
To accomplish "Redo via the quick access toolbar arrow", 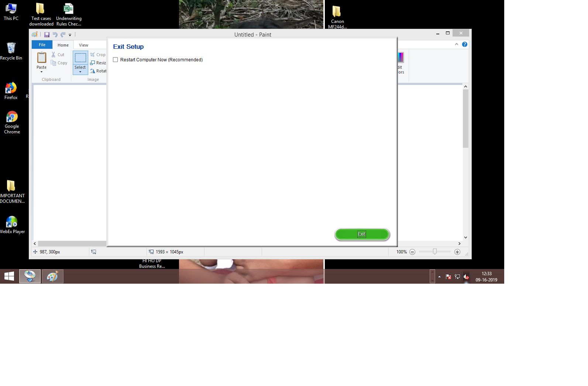I will pyautogui.click(x=63, y=35).
